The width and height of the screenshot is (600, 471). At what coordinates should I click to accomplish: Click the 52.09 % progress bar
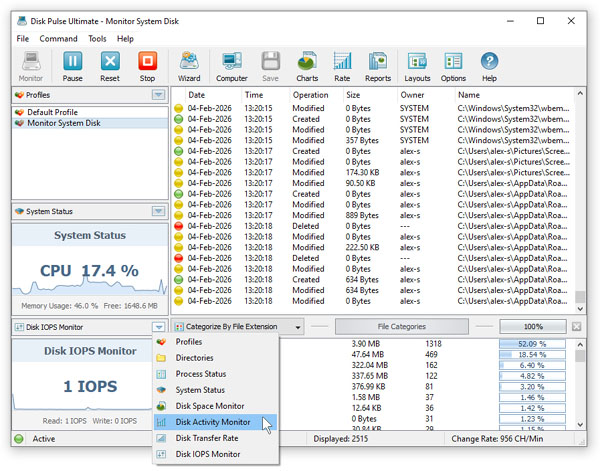pos(532,344)
